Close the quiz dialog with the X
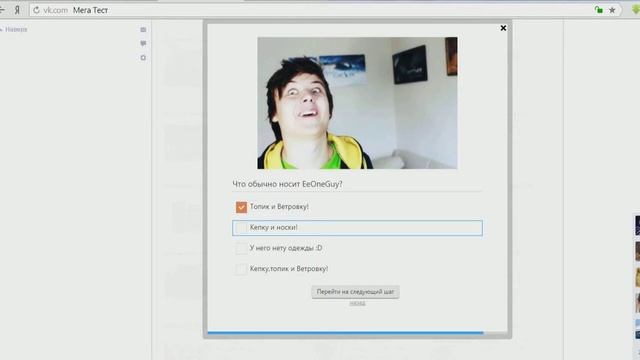This screenshot has height=360, width=640. pyautogui.click(x=503, y=28)
